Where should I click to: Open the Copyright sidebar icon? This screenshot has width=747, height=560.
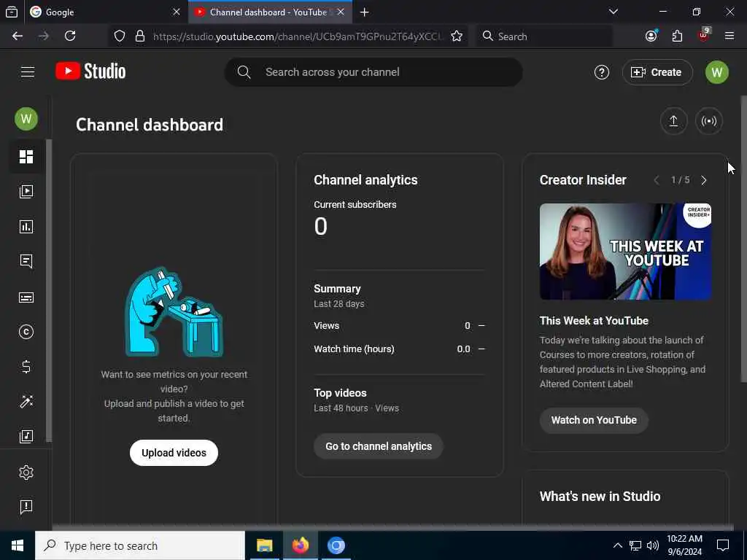click(x=26, y=332)
